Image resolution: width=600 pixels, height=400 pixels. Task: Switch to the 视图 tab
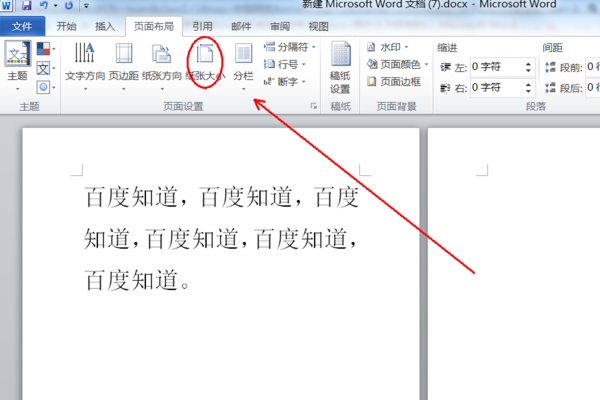318,26
